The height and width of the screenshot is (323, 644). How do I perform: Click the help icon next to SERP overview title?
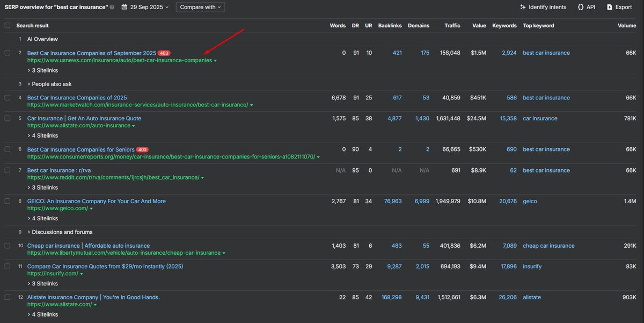(112, 8)
